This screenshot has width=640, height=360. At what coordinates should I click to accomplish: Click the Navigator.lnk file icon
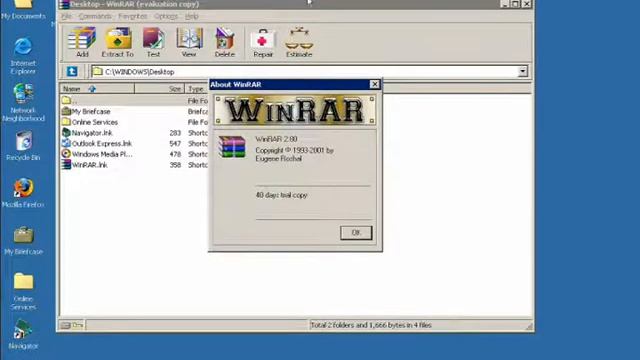point(66,133)
